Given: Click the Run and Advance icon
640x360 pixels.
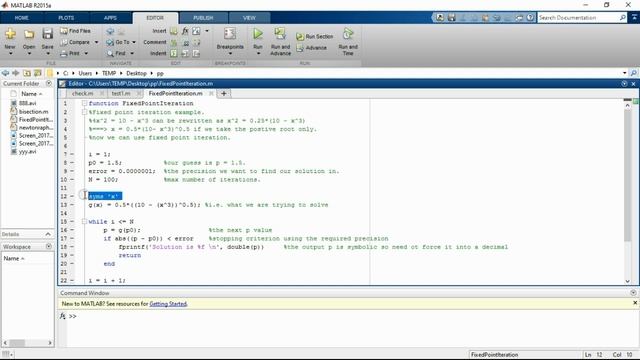Looking at the screenshot, I should coord(280,34).
